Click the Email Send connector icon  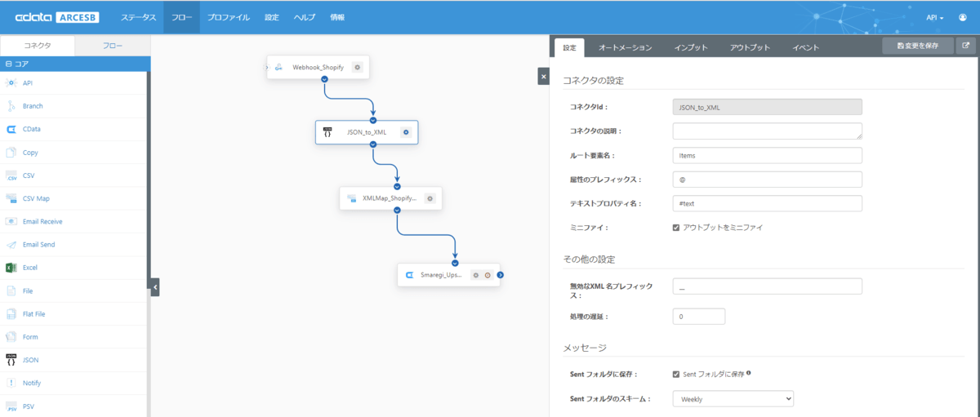point(11,245)
